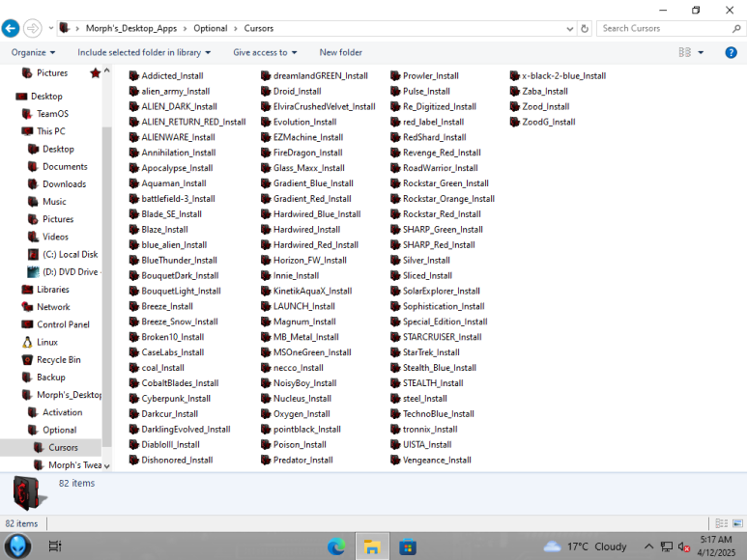
Task: Click New folder button
Action: tap(340, 52)
